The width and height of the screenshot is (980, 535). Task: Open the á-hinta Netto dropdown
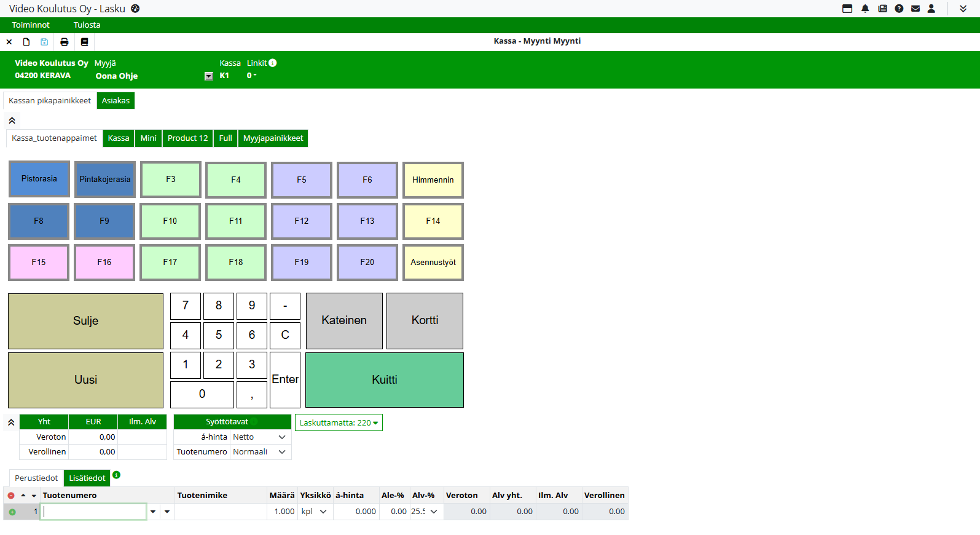coord(259,437)
